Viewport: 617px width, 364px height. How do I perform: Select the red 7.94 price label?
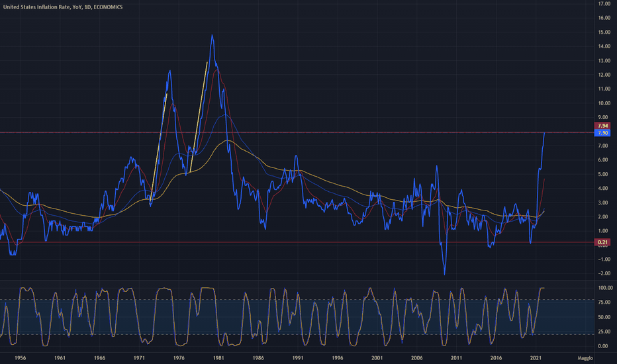[602, 126]
